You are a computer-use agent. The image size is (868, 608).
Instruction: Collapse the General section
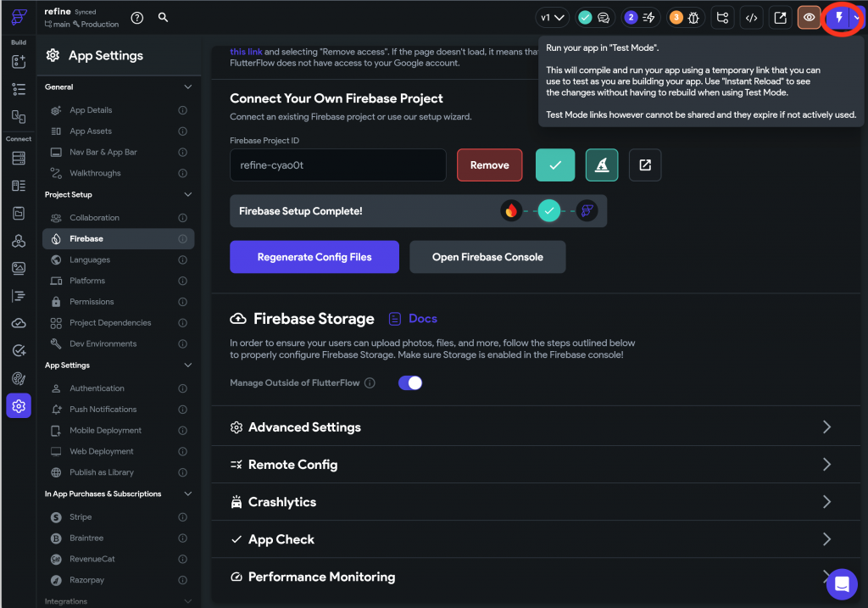(x=187, y=87)
